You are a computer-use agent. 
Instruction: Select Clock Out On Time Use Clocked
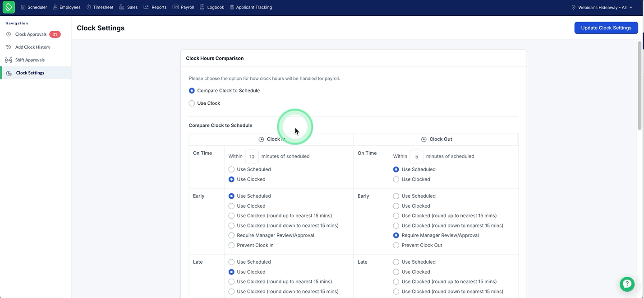pos(396,179)
